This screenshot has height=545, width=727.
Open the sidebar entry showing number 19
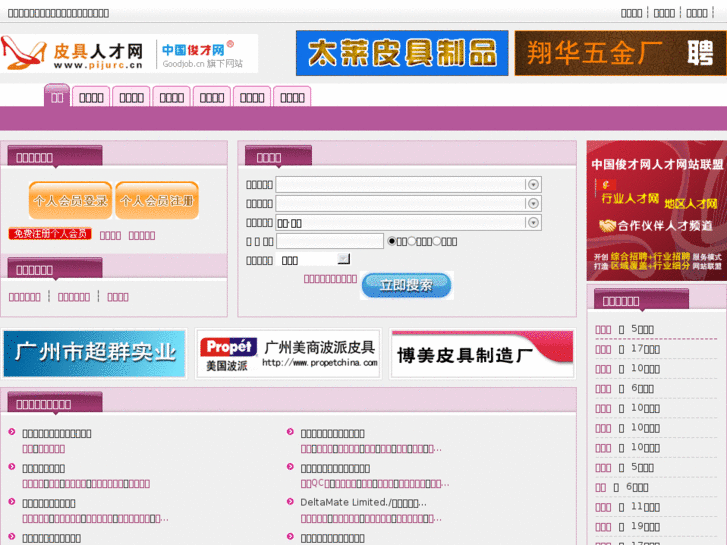(627, 526)
